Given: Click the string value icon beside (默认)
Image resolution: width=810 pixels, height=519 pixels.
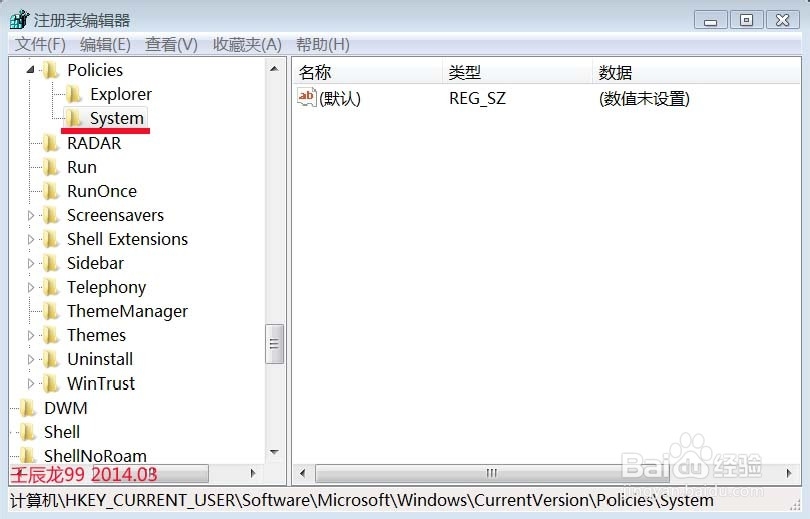Looking at the screenshot, I should click(x=306, y=97).
